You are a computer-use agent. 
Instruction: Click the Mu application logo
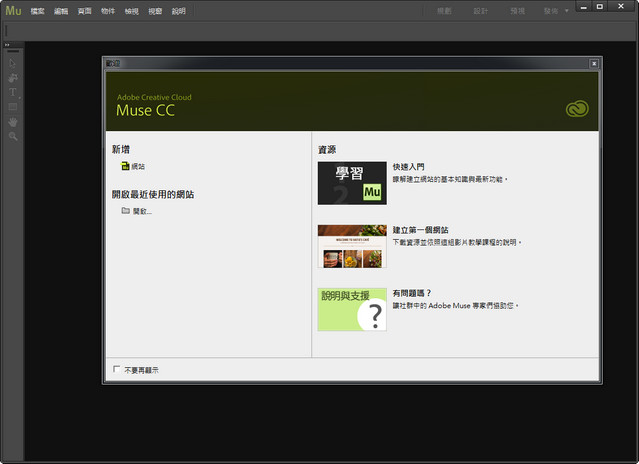tap(13, 11)
